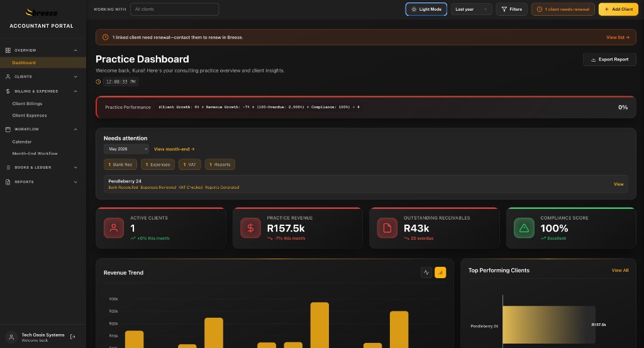Click the logout icon beside Tech Oasis Systems
The image size is (644, 348).
[73, 337]
